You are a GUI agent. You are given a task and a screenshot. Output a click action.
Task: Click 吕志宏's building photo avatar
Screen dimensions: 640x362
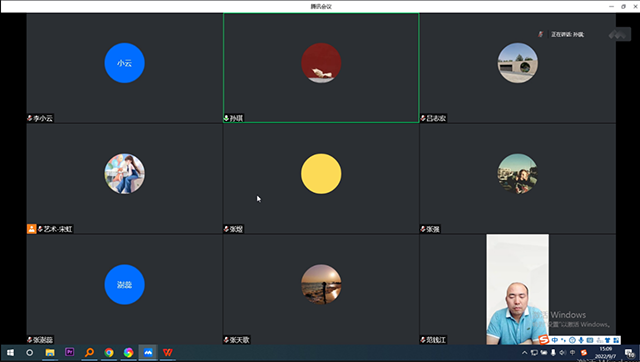coord(518,63)
